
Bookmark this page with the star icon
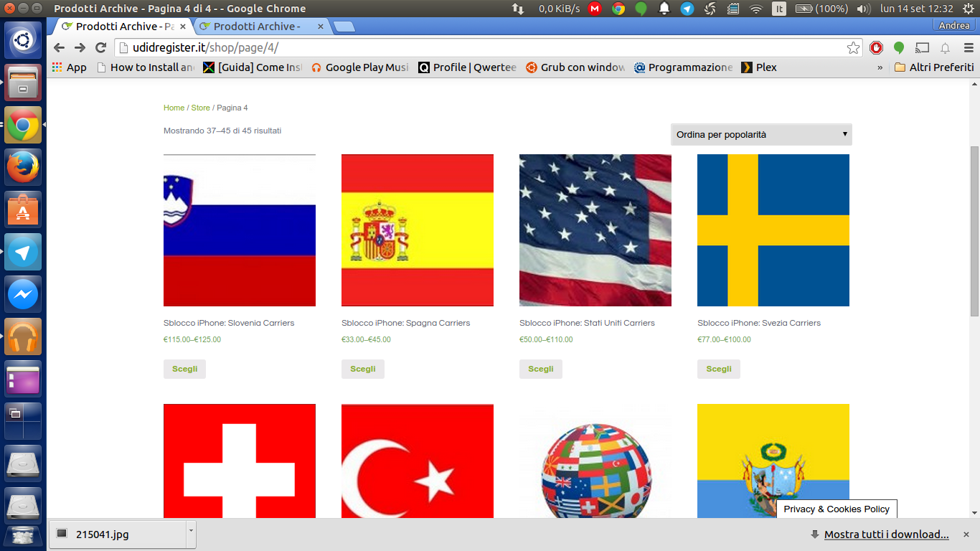[x=853, y=48]
